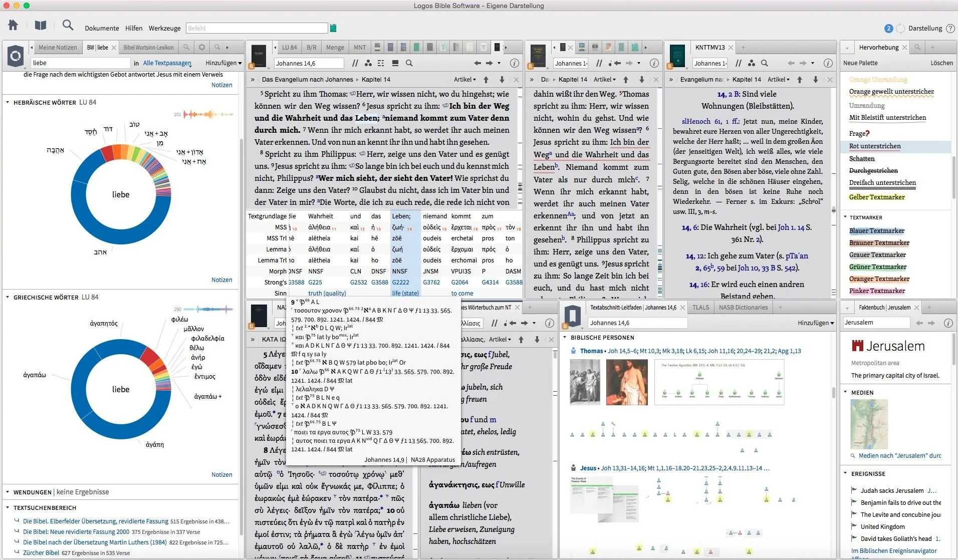Image resolution: width=958 pixels, height=560 pixels.
Task: Open inline search in LU 84 panel
Action: click(x=409, y=63)
